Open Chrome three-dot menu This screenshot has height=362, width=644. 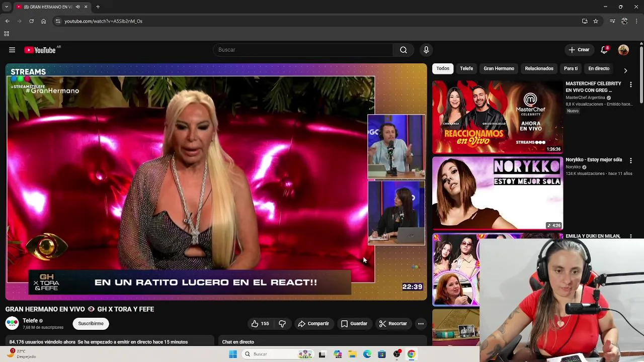[x=636, y=21]
